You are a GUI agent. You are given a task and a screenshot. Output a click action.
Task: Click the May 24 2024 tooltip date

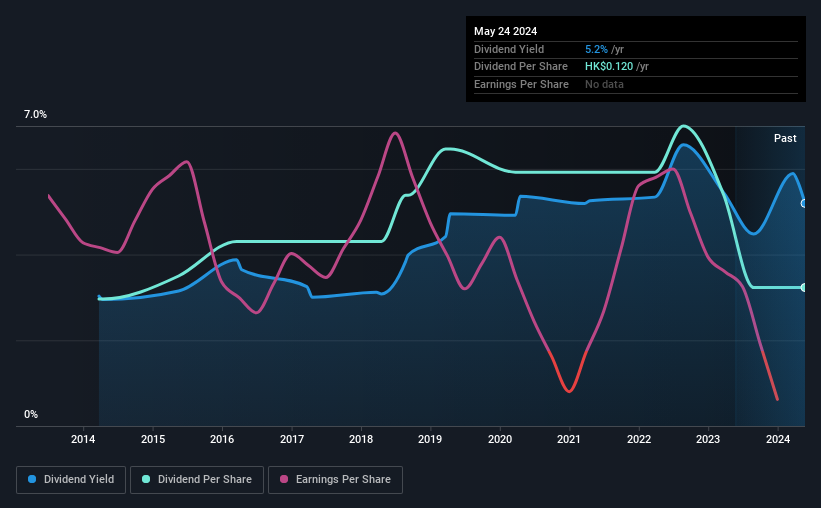[505, 31]
